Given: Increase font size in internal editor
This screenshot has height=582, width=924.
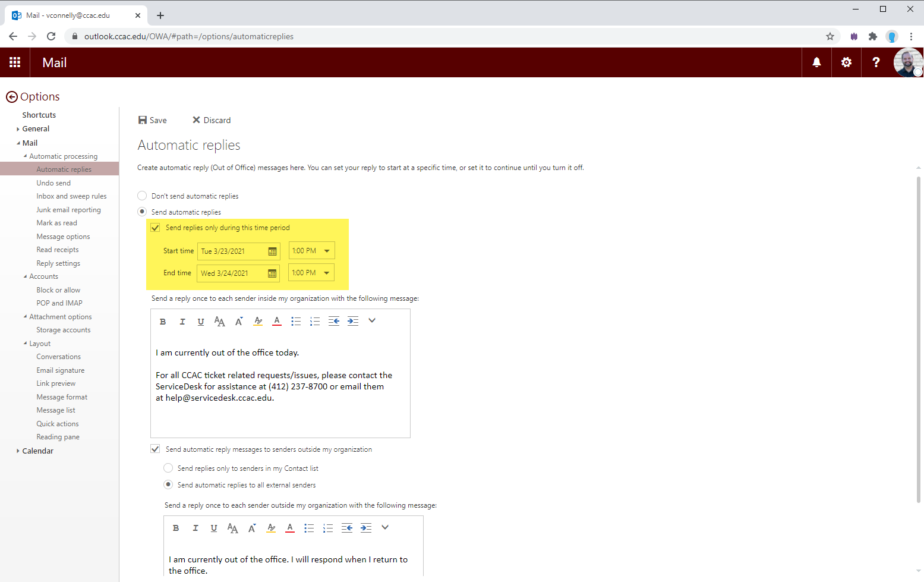Looking at the screenshot, I should coord(239,322).
